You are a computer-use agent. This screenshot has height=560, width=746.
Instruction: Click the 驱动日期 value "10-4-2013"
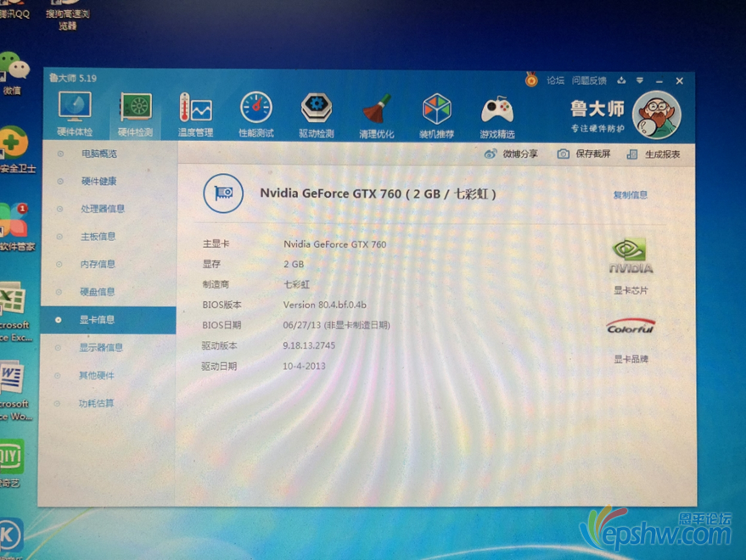click(x=304, y=366)
